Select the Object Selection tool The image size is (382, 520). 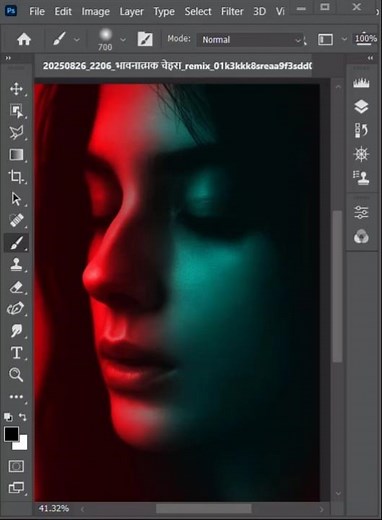coord(16,111)
